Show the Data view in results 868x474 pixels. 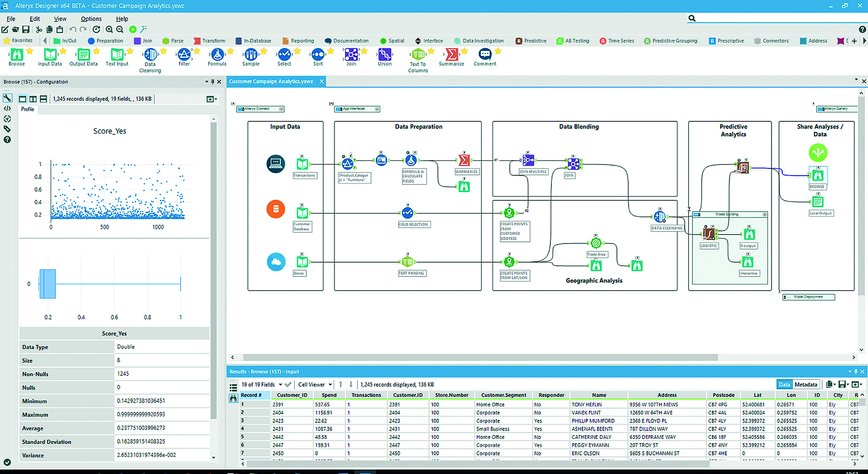pyautogui.click(x=784, y=384)
